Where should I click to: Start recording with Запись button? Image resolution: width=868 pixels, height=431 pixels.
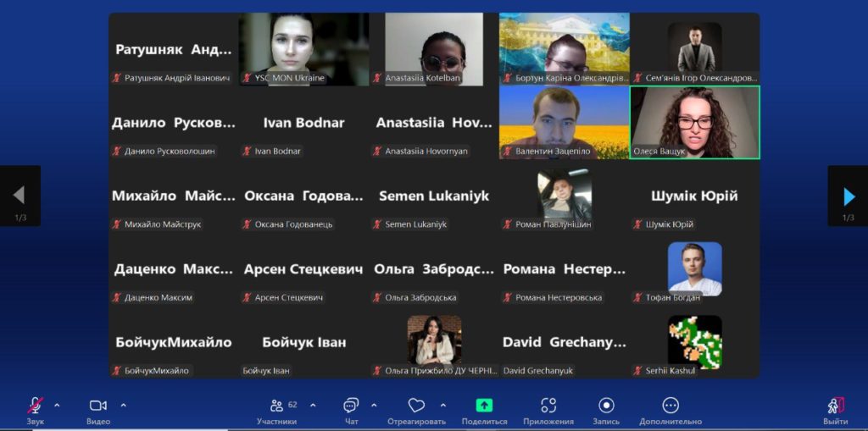[606, 406]
